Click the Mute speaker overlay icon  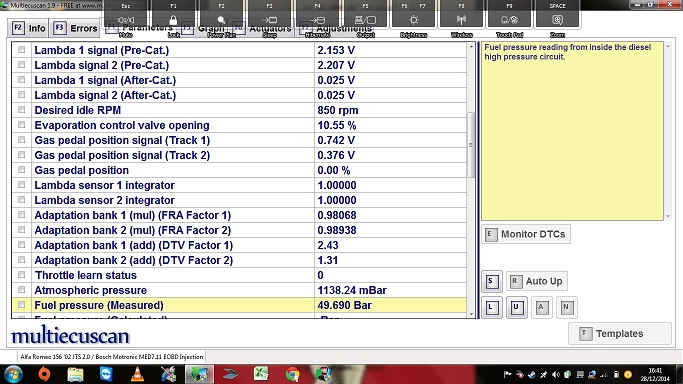pos(126,20)
